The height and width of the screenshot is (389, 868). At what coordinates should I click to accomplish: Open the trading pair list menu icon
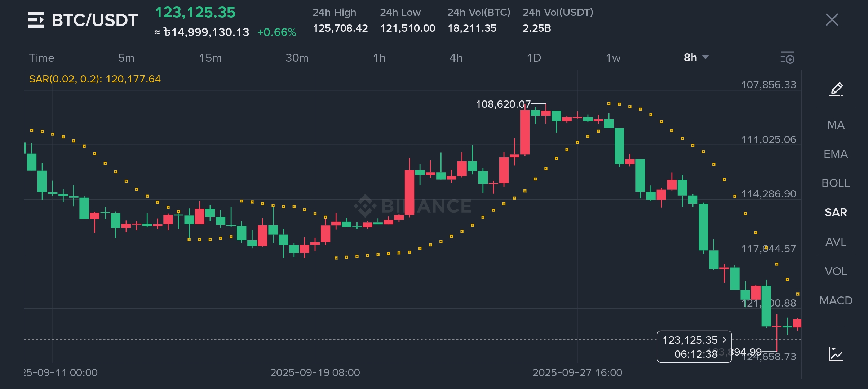36,20
